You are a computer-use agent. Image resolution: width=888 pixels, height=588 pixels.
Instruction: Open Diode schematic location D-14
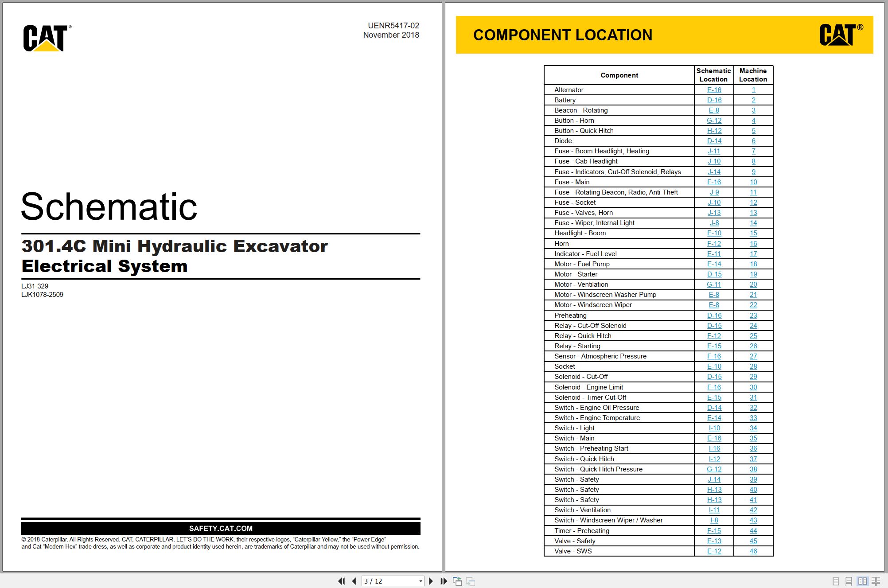coord(714,141)
